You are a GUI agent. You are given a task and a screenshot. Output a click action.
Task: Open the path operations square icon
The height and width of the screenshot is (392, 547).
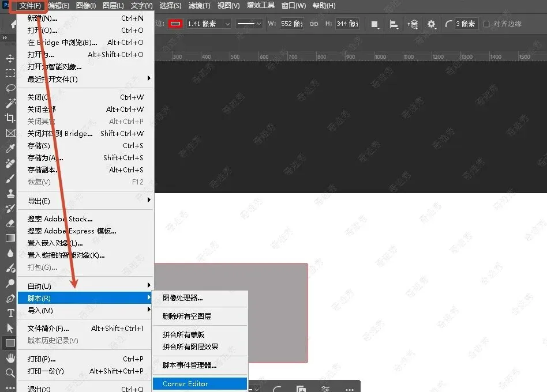(374, 24)
